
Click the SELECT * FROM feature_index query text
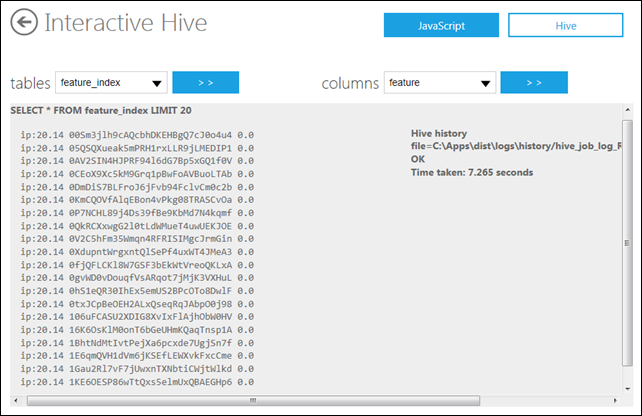pyautogui.click(x=101, y=111)
